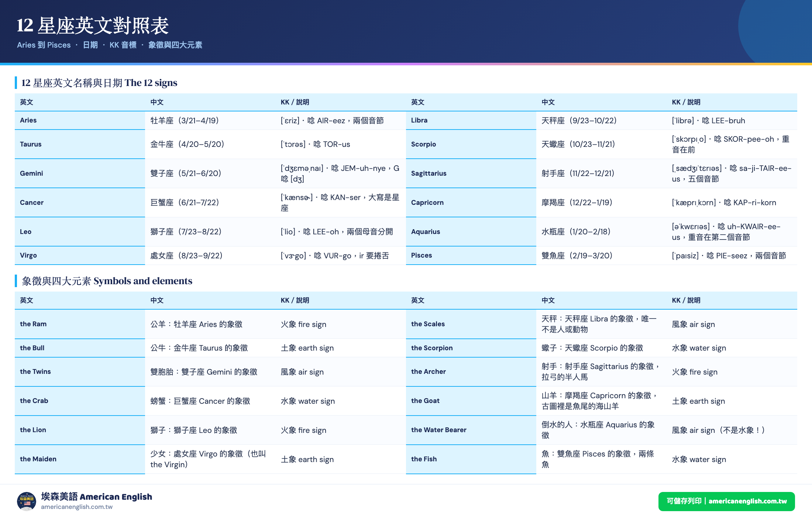Select the Libra cell in signs table
Screen dimensions: 812x520
click(471, 120)
